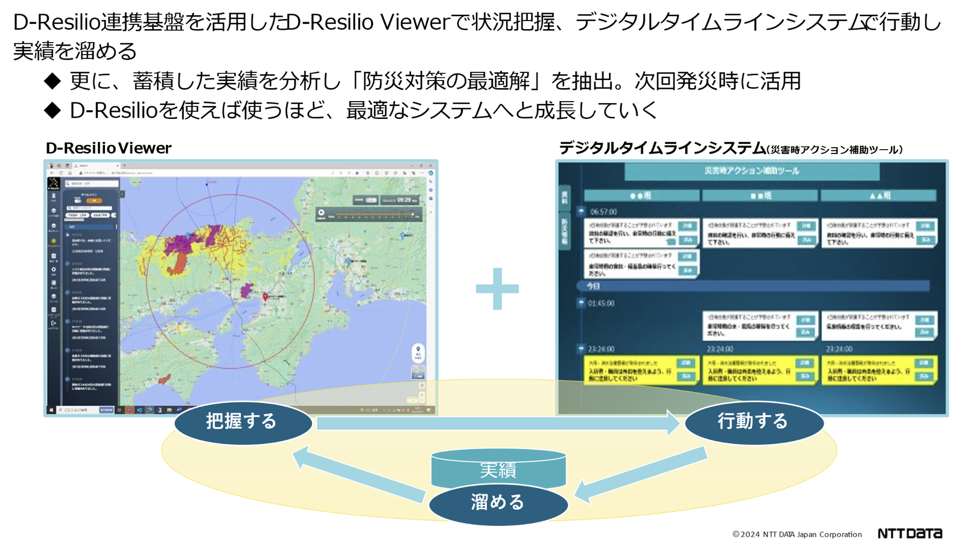Click the current-location pin button on map
This screenshot has width=966, height=560.
pyautogui.click(x=418, y=352)
